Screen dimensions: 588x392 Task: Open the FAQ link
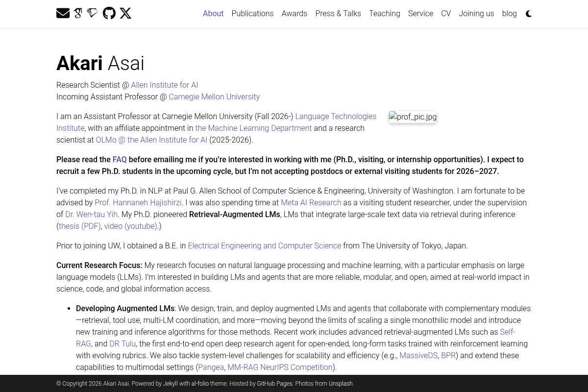[120, 159]
